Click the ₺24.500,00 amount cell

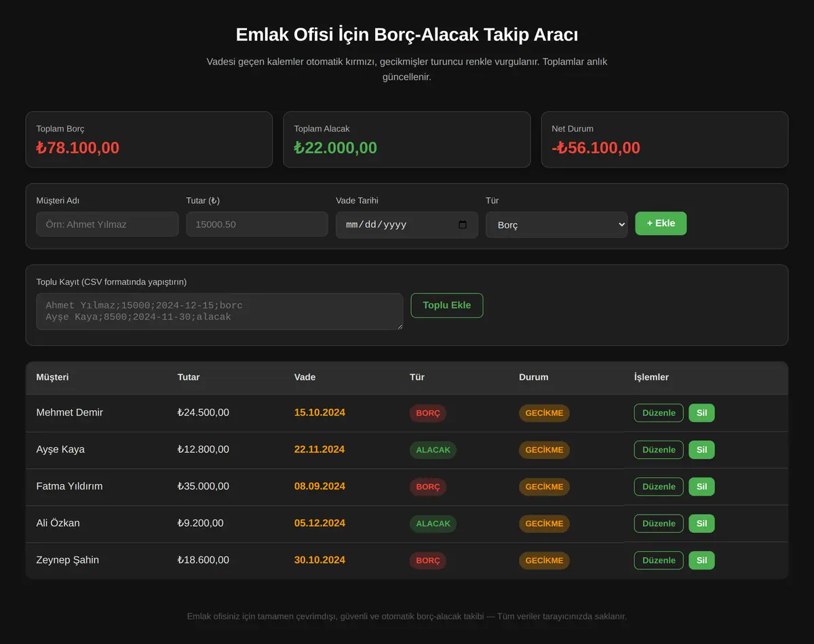click(x=203, y=412)
